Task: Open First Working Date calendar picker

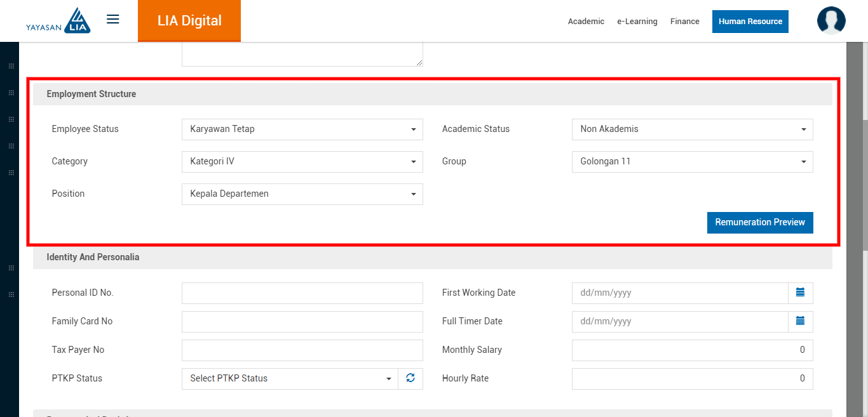Action: (x=800, y=293)
